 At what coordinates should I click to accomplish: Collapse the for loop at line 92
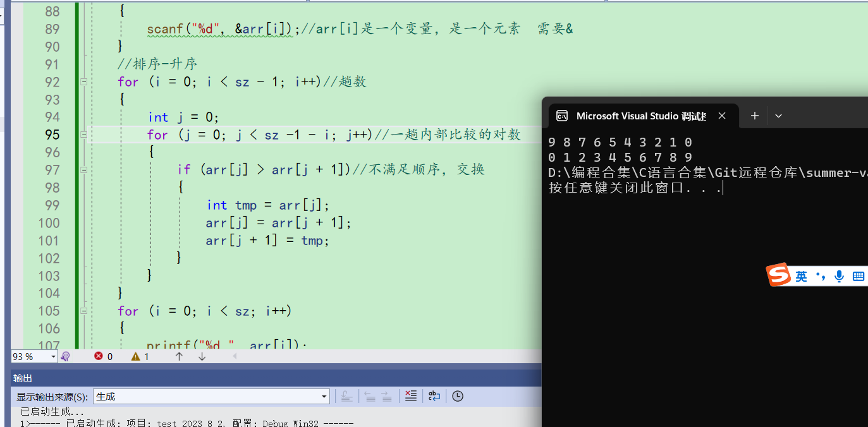tap(83, 81)
